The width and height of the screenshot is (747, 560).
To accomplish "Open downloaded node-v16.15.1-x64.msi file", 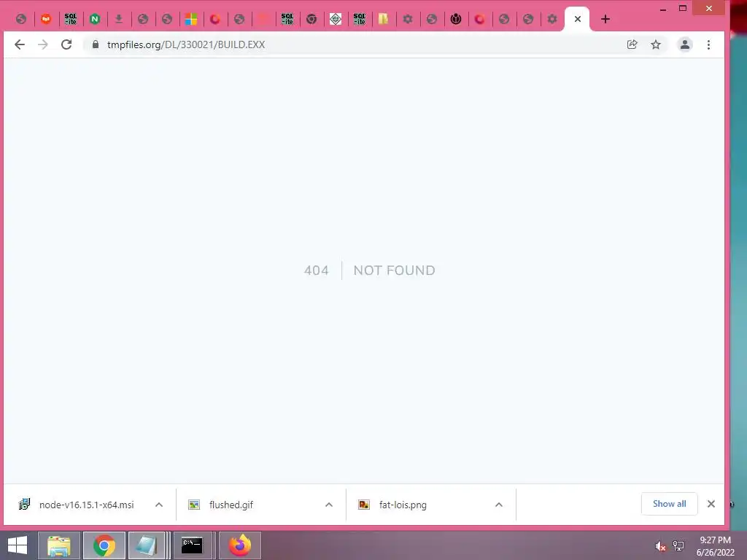I will point(86,505).
